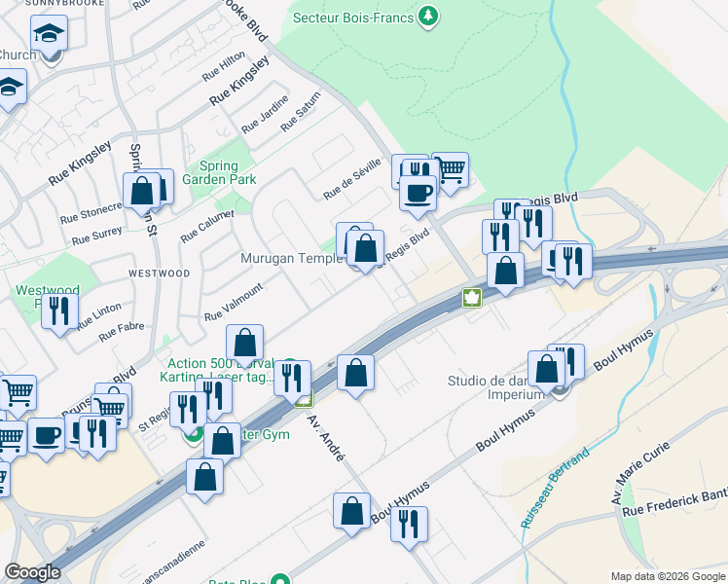Click the graduation cap marker at left edge
The height and width of the screenshot is (584, 728).
point(10,88)
